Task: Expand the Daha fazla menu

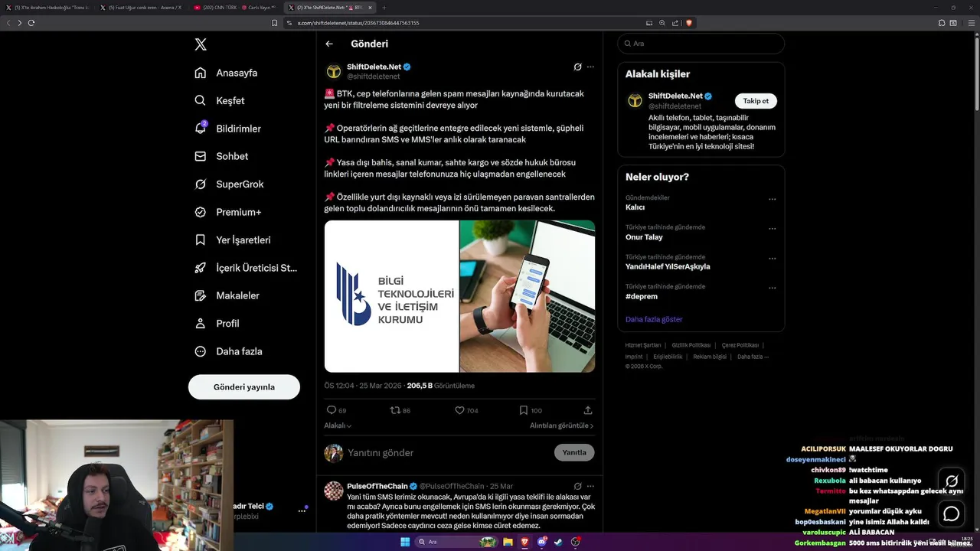Action: point(228,351)
